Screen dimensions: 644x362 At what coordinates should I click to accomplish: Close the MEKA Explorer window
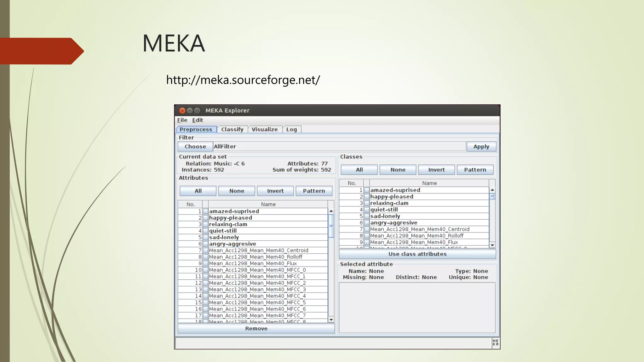pyautogui.click(x=182, y=111)
